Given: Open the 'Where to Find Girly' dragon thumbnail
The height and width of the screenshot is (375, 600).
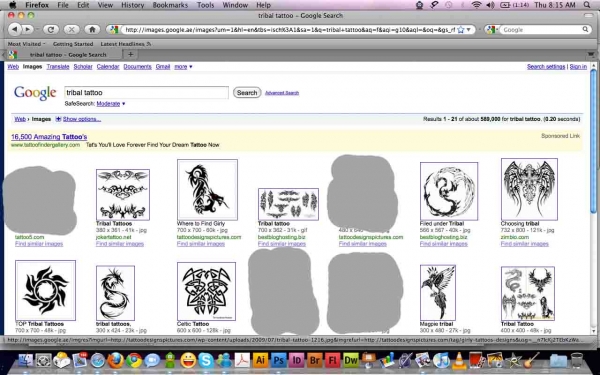Looking at the screenshot, I should [207, 190].
